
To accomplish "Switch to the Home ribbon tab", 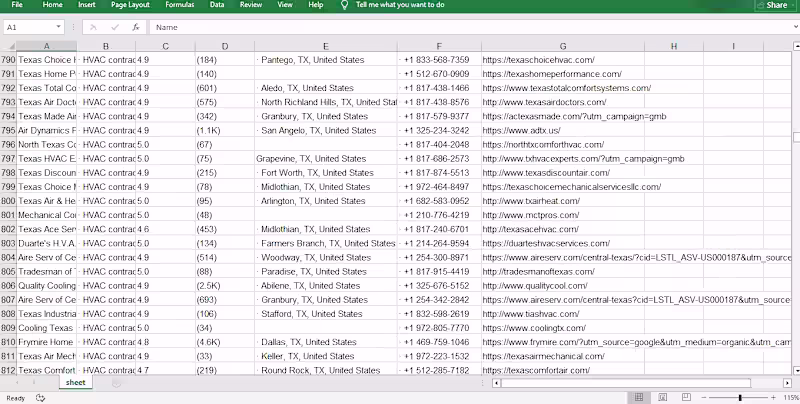I will click(53, 5).
